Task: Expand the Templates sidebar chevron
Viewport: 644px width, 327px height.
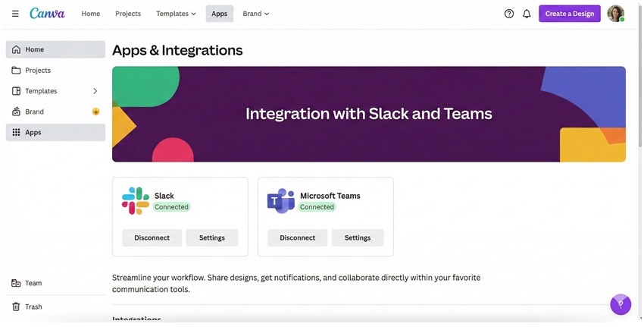Action: (x=95, y=91)
